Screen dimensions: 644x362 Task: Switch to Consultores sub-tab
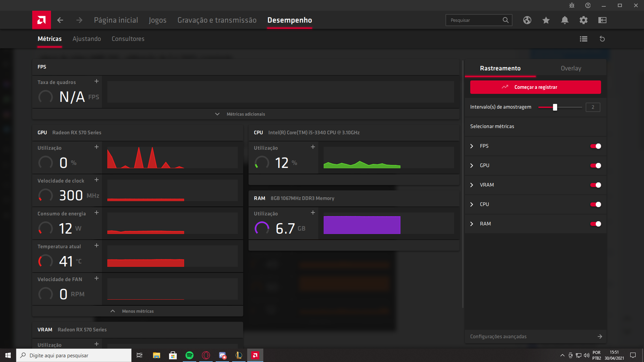[x=128, y=39]
